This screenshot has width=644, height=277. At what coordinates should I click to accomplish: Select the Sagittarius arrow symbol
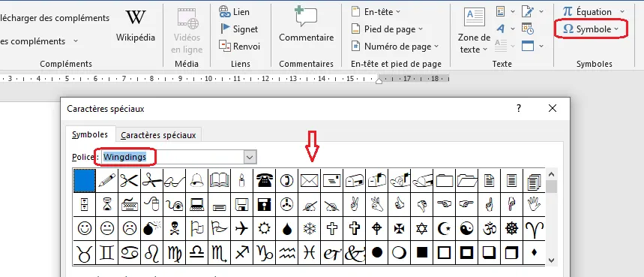pos(241,253)
